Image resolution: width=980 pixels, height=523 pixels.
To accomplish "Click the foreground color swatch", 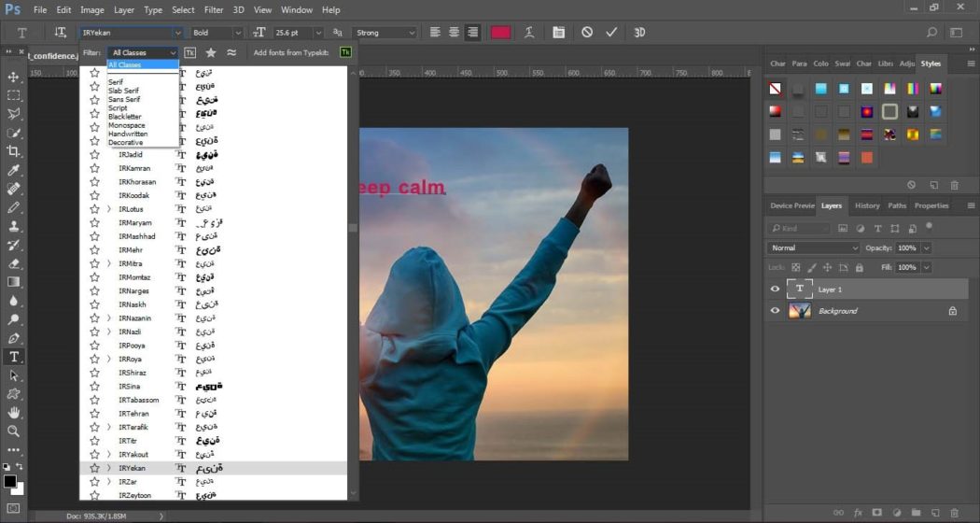I will tap(9, 480).
